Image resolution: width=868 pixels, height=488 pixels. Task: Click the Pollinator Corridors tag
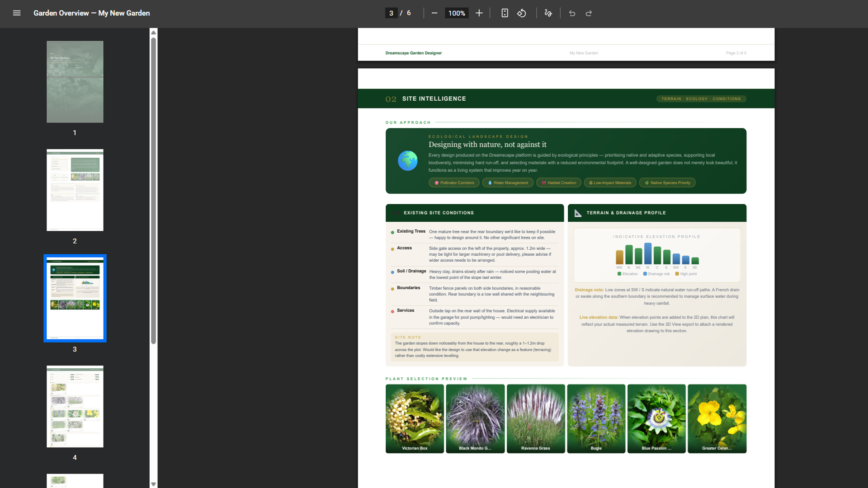(454, 183)
